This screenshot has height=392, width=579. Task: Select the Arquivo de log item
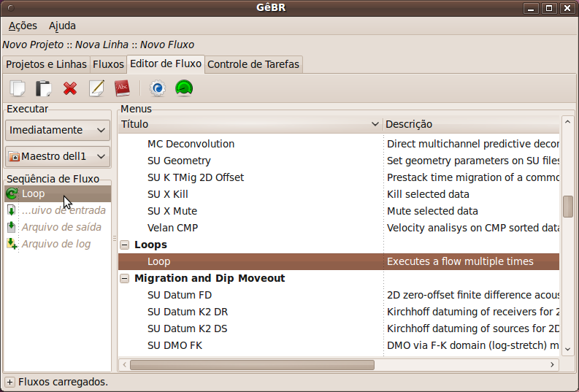[x=58, y=244]
